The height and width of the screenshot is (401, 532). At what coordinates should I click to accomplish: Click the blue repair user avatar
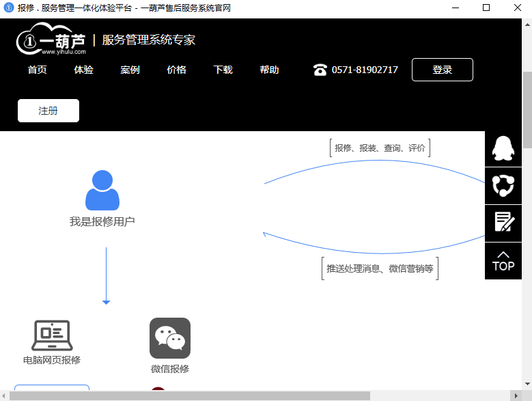point(102,191)
